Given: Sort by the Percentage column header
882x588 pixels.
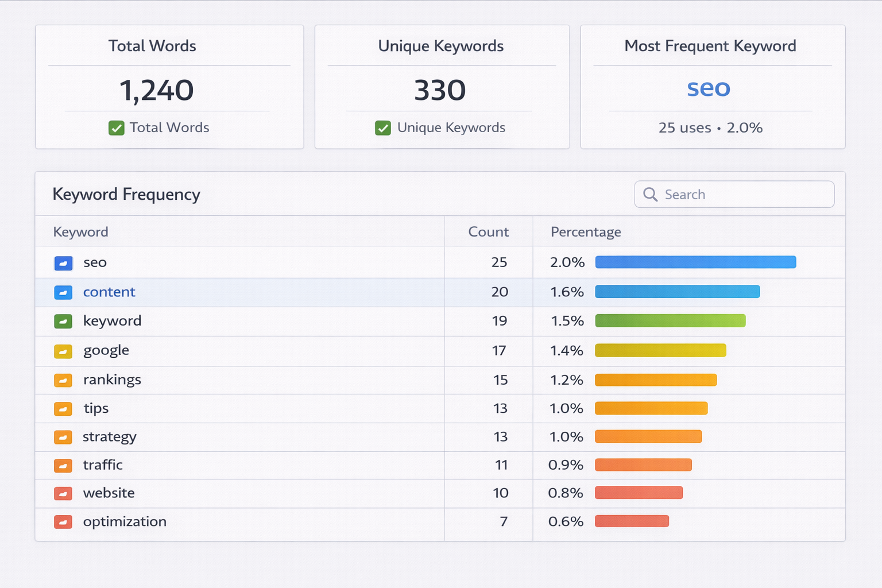Looking at the screenshot, I should tap(586, 231).
